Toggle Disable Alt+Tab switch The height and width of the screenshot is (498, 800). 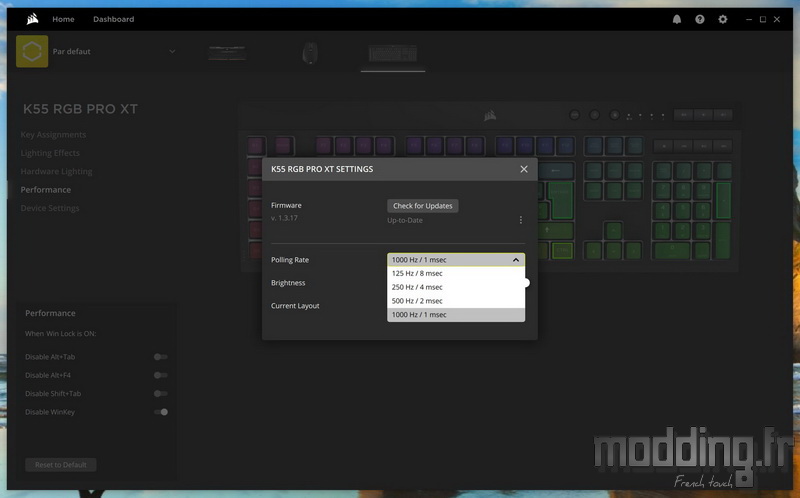161,357
